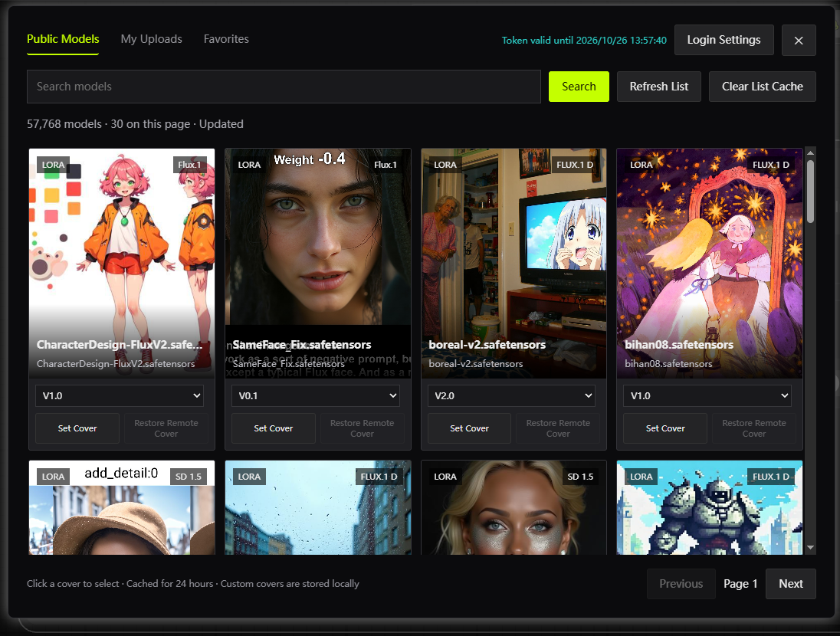Refresh the model list
This screenshot has width=840, height=636.
[x=659, y=87]
